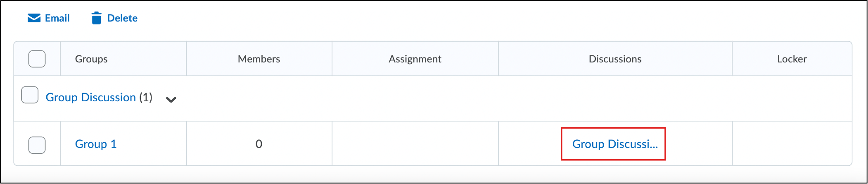
Task: Click the empty Locker cell for Group 1
Action: point(792,144)
